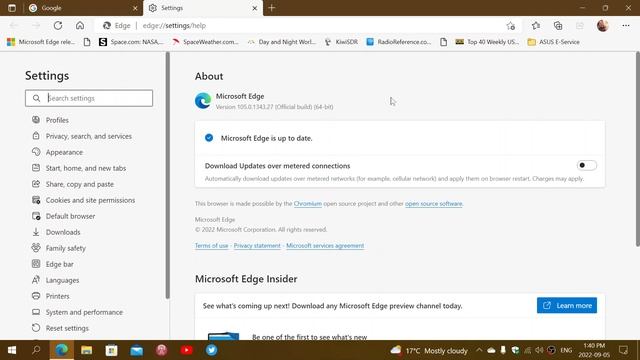Open Microsoft Store from the taskbar
Viewport: 640px width, 360px height.
click(111, 350)
